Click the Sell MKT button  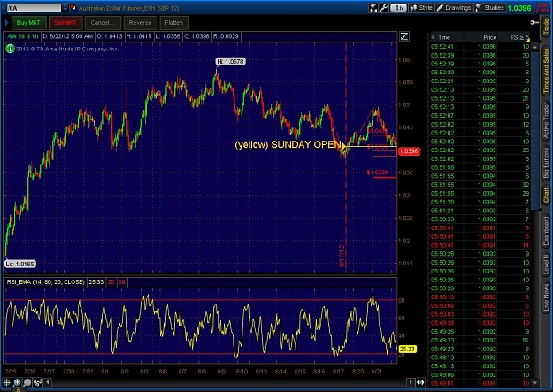(65, 23)
